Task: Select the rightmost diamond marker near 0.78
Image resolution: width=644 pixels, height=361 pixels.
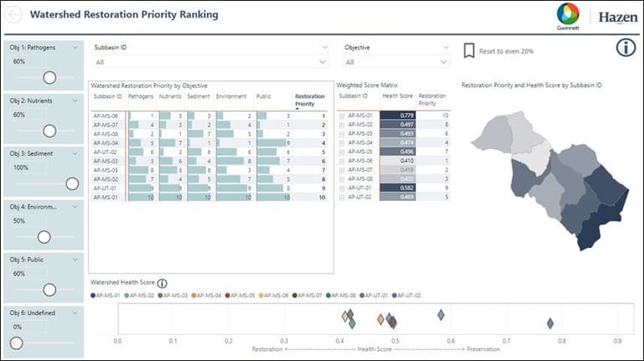Action: pyautogui.click(x=550, y=323)
